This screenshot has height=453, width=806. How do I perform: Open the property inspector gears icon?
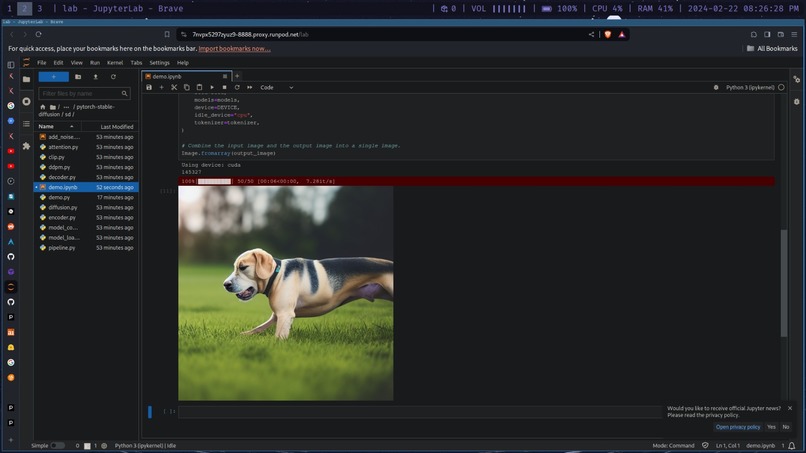(796, 80)
